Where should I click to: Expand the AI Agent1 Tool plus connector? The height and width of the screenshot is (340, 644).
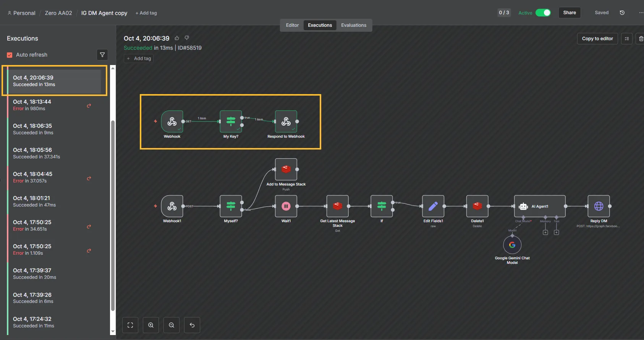[x=557, y=233]
